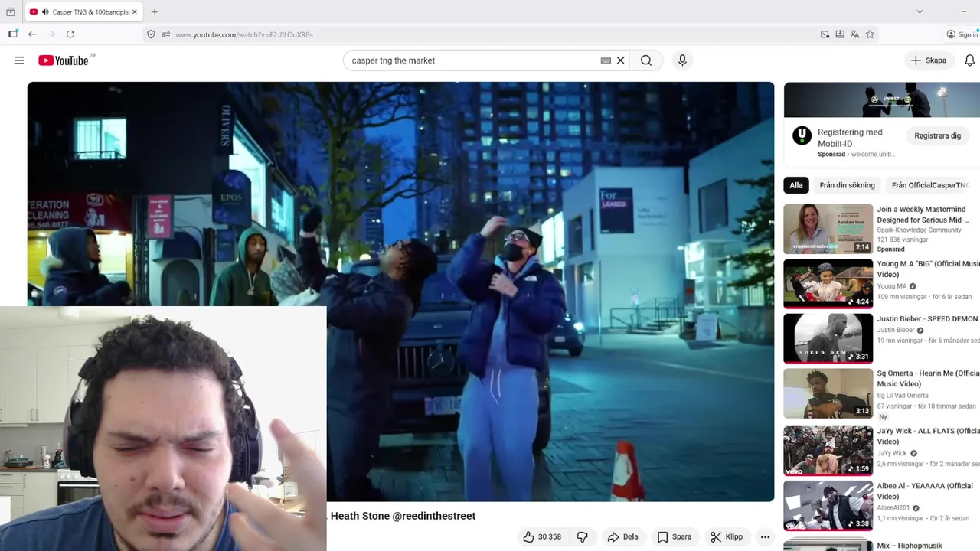
Task: Show tracking protection shield info
Action: click(x=151, y=34)
